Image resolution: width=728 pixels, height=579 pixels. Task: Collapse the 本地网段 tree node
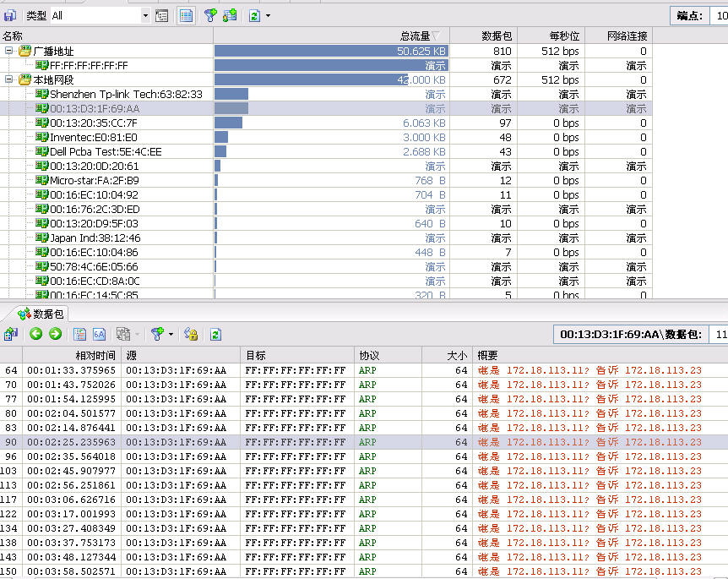[x=9, y=79]
